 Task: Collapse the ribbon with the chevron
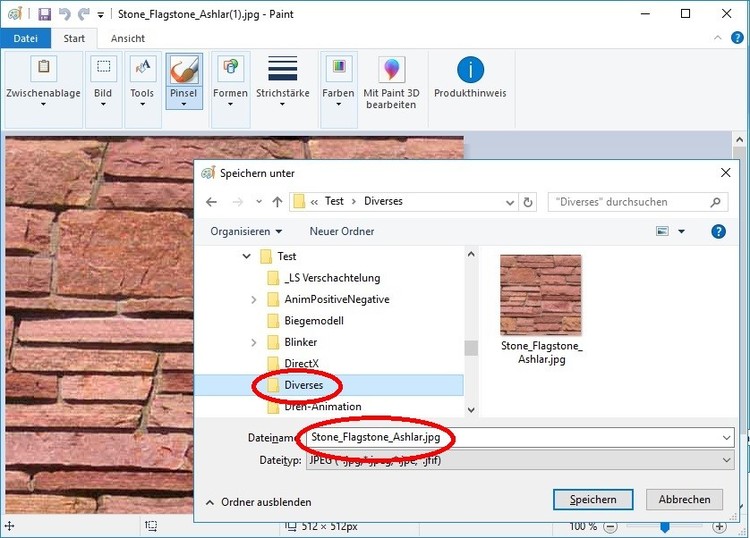717,38
